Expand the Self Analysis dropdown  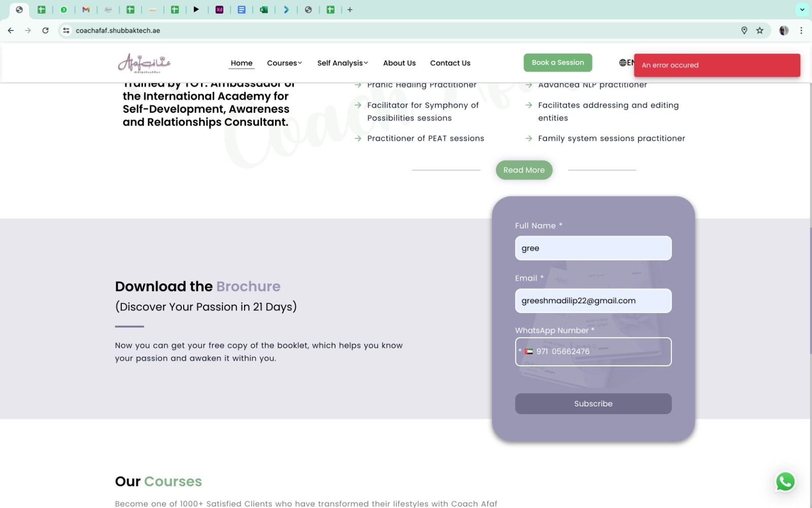[x=343, y=63]
